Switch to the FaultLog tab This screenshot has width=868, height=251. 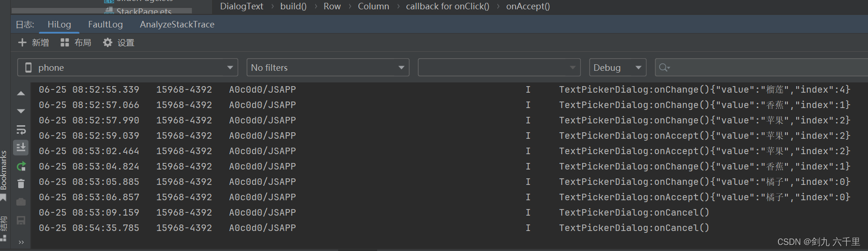point(105,25)
